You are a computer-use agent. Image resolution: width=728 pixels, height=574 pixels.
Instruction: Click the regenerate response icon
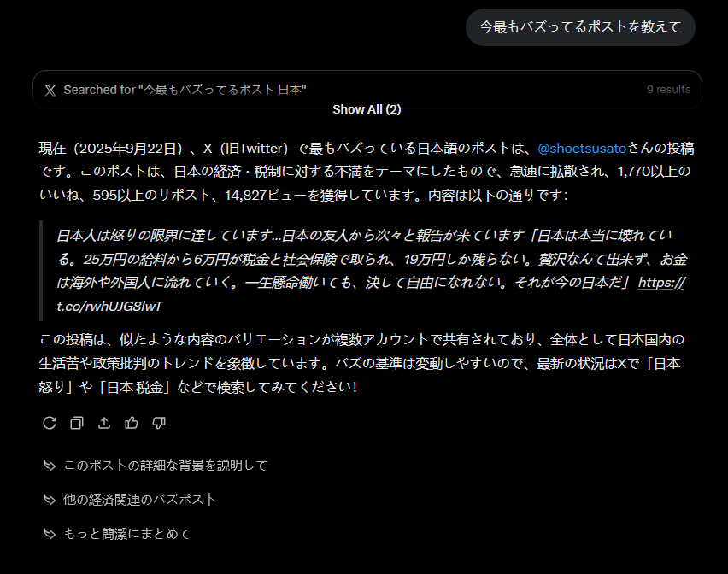[50, 423]
